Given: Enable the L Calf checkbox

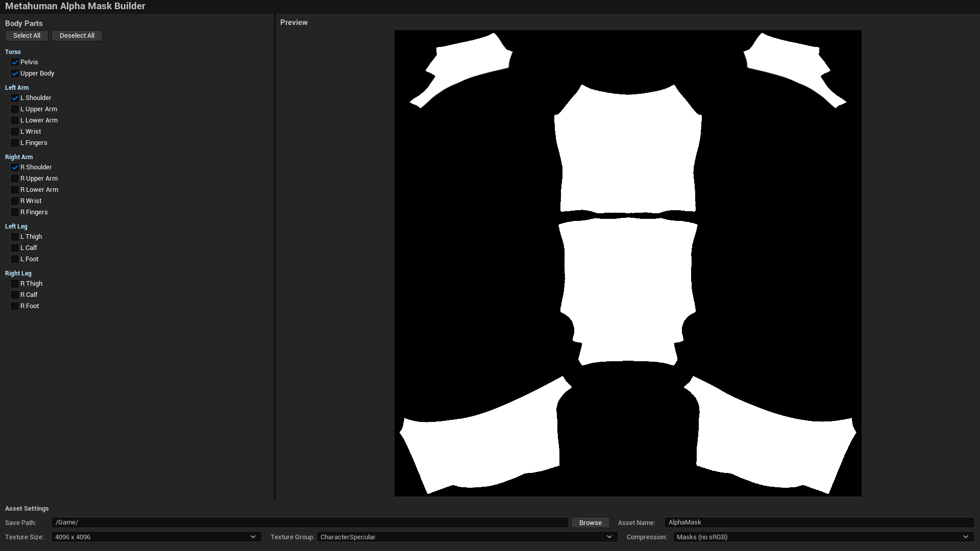Looking at the screenshot, I should (15, 248).
